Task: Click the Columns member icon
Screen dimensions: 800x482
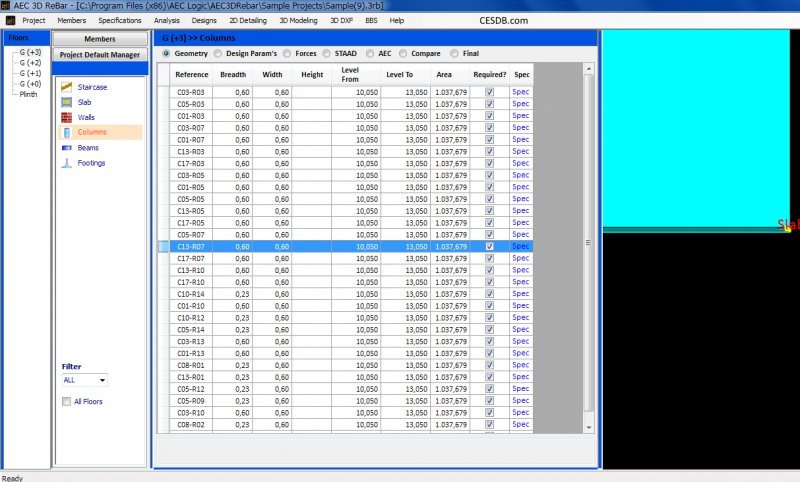Action: [x=66, y=132]
